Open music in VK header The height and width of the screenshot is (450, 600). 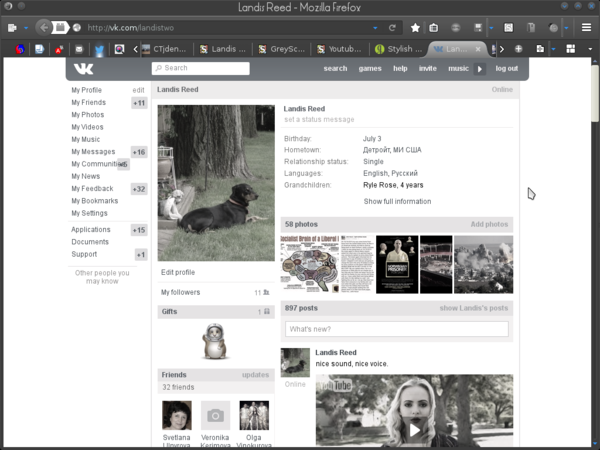(x=458, y=68)
